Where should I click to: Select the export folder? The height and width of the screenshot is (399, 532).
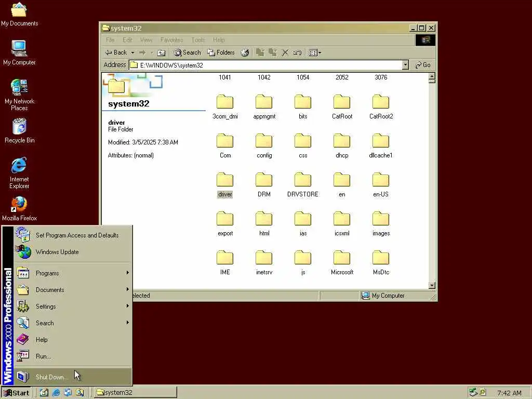tap(225, 224)
